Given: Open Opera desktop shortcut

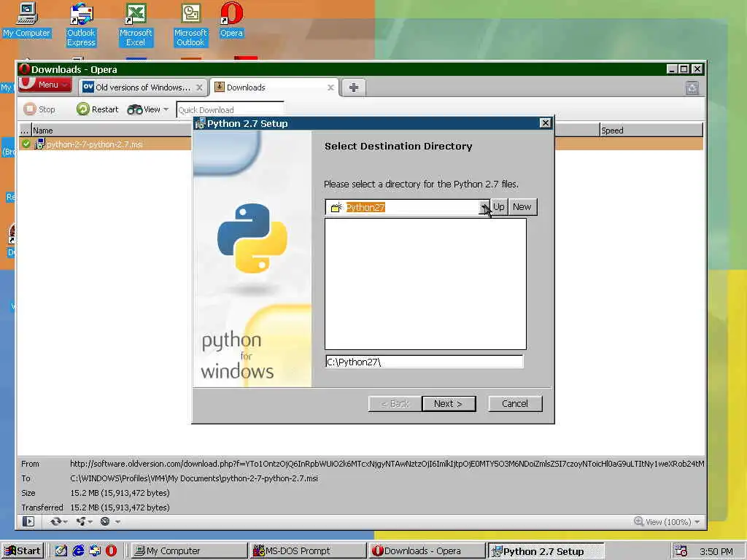Looking at the screenshot, I should (x=231, y=20).
